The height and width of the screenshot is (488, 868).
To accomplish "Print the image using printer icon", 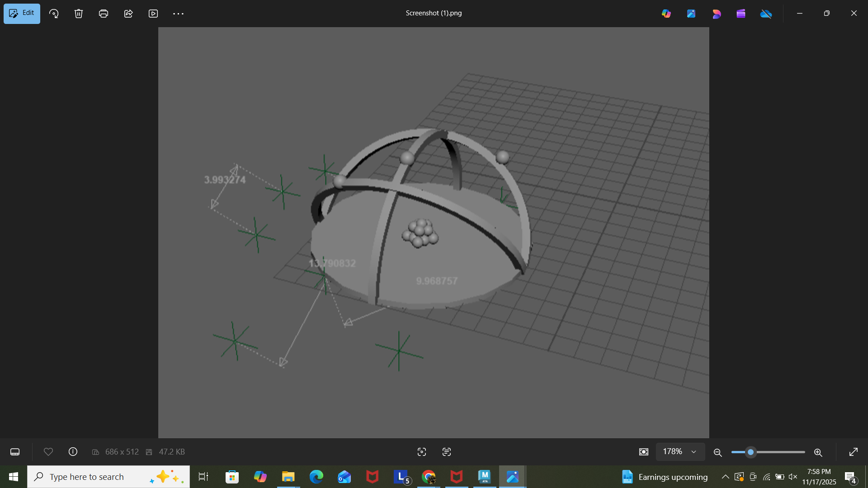I will pos(104,14).
